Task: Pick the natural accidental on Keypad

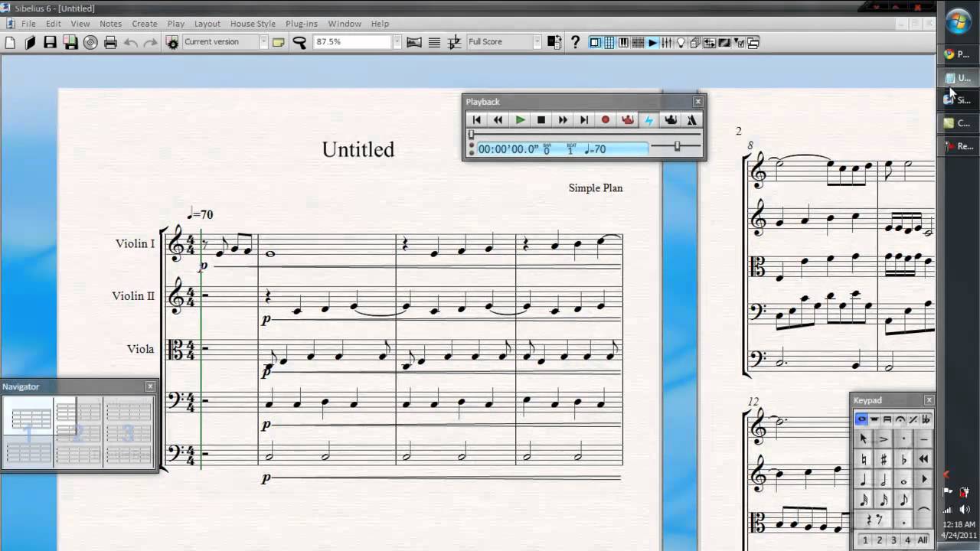Action: point(864,459)
